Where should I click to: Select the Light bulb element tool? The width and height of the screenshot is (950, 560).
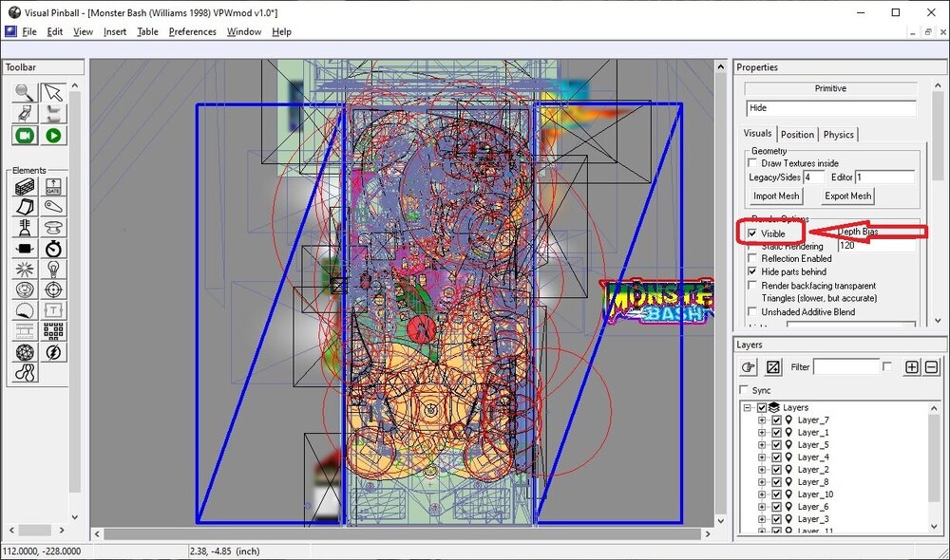[x=53, y=269]
